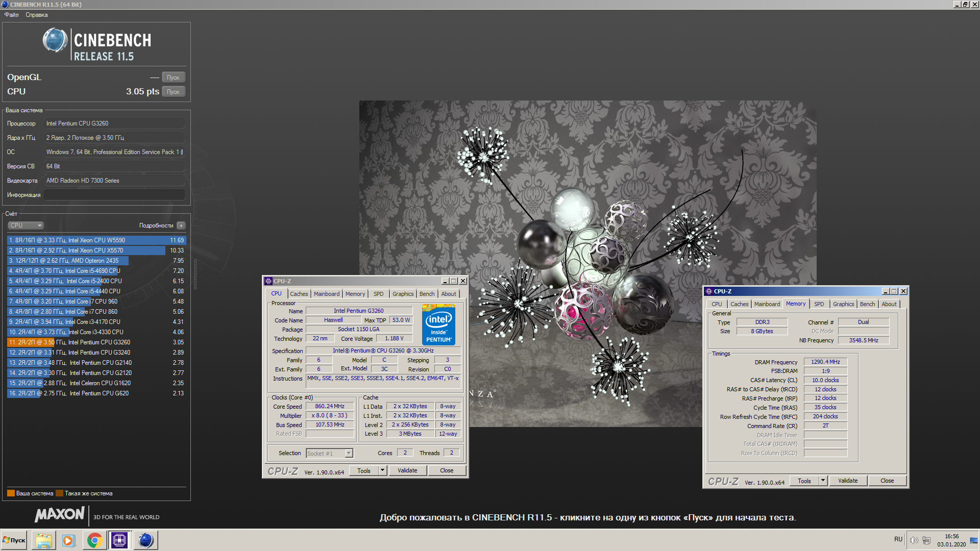Image resolution: width=980 pixels, height=551 pixels.
Task: Open About tab in right CPU-Z
Action: click(889, 304)
